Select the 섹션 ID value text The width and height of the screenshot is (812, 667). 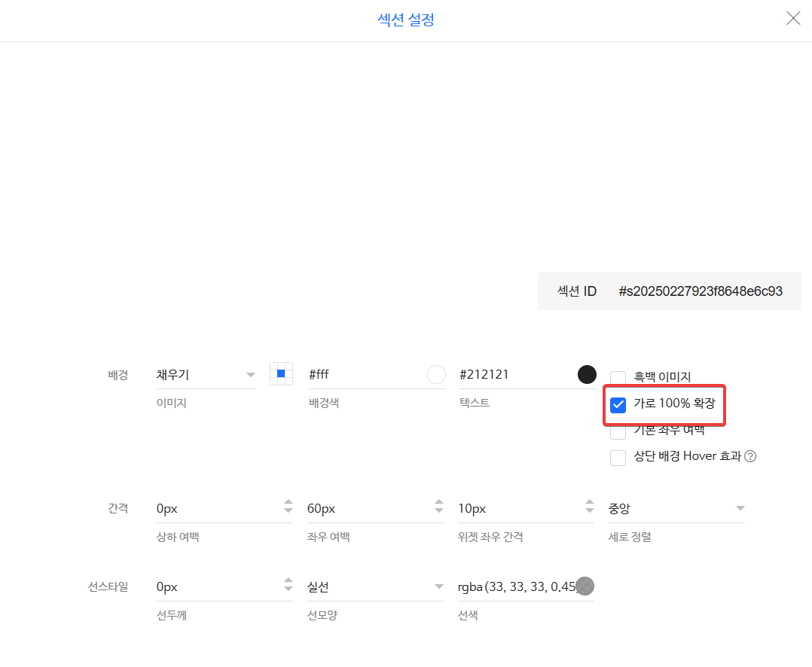(700, 291)
